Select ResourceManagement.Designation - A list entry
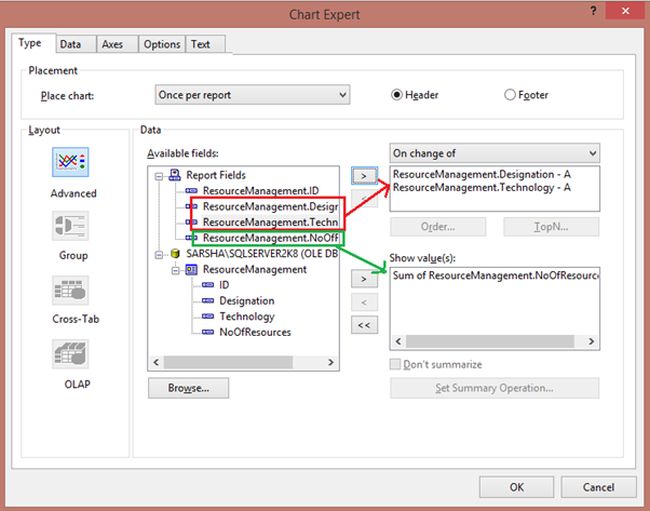Viewport: 650px width, 511px height. [482, 174]
